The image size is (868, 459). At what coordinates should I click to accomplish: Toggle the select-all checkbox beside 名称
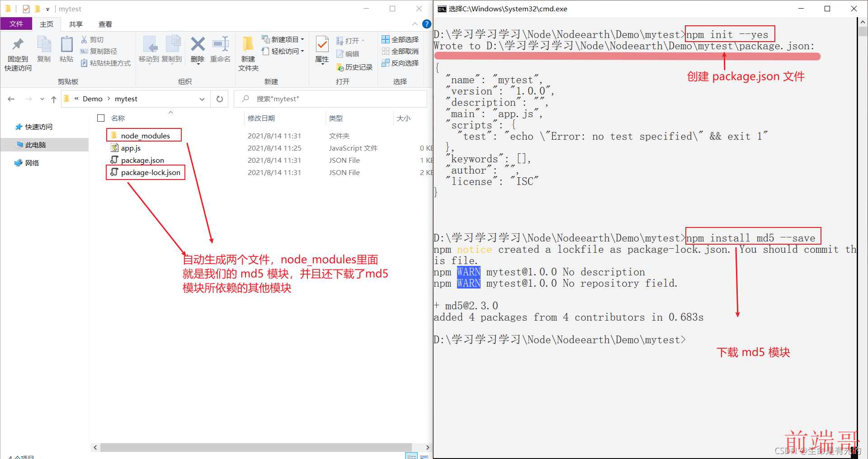(x=101, y=118)
